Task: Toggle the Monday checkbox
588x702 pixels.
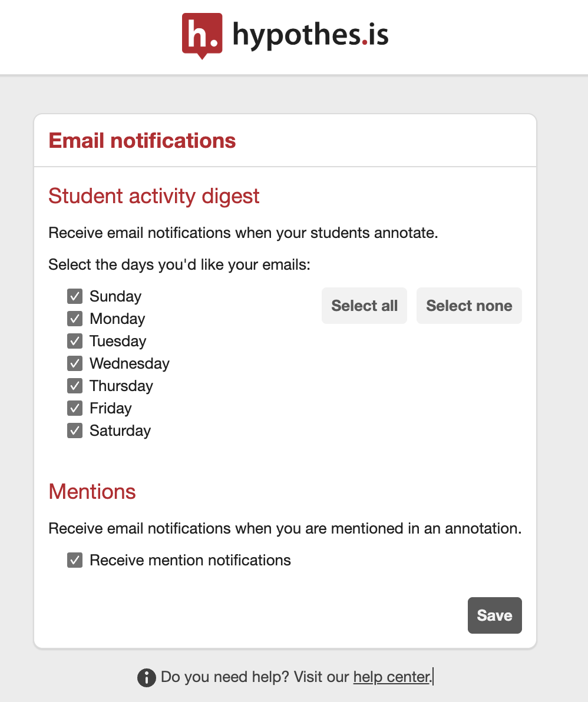Action: [x=75, y=319]
